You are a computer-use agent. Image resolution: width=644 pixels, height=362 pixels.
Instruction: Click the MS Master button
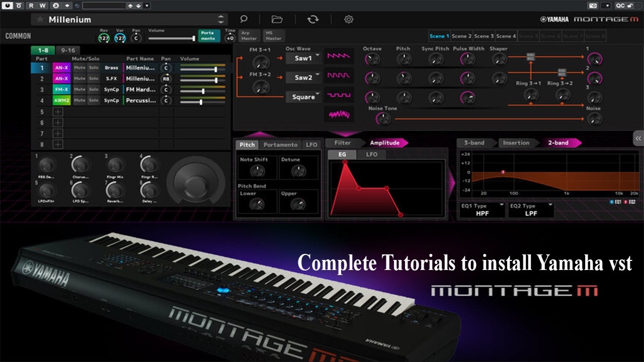[273, 36]
